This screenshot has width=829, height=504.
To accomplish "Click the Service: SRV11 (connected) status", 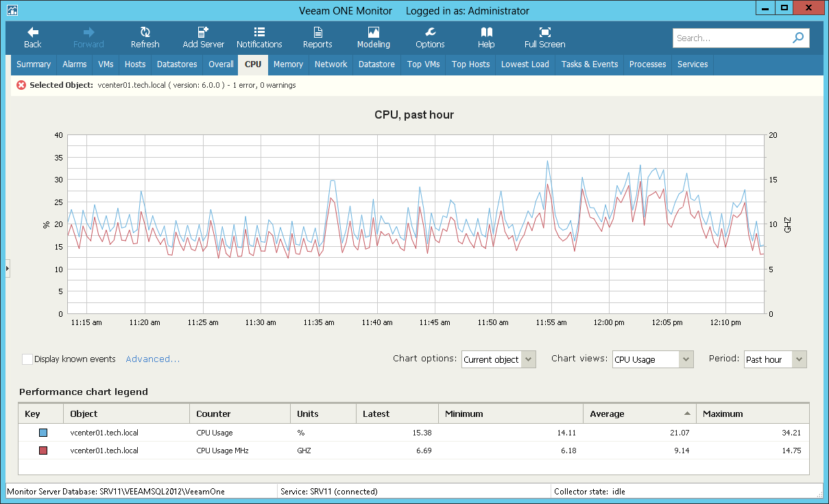I will pos(329,491).
